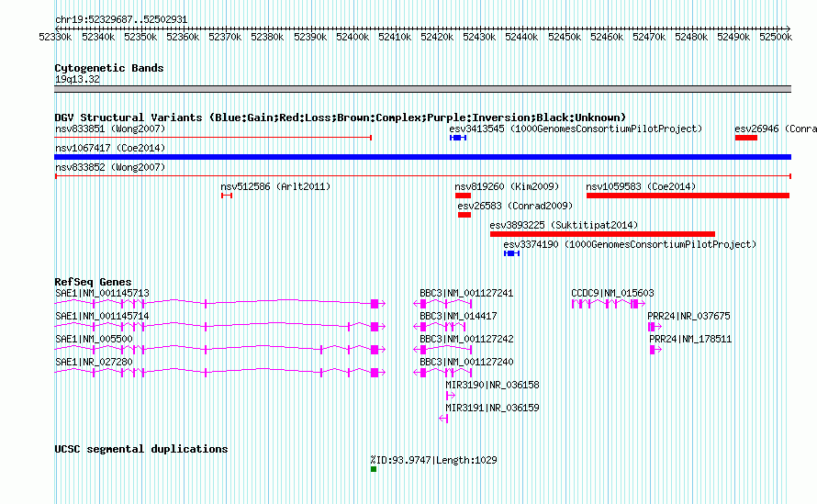Image resolution: width=817 pixels, height=504 pixels.
Task: Click SAE1|NM_001145714 transcript label
Action: [x=102, y=316]
